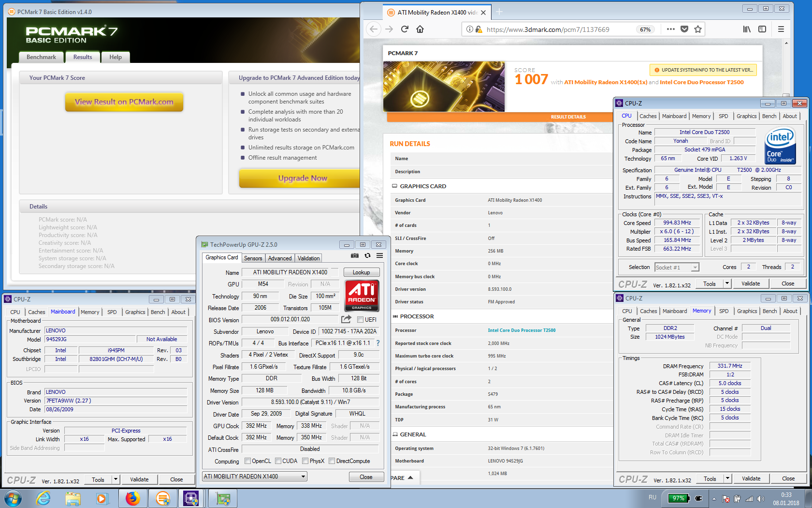
Task: Click the Close button in GPU-Z
Action: [x=366, y=477]
